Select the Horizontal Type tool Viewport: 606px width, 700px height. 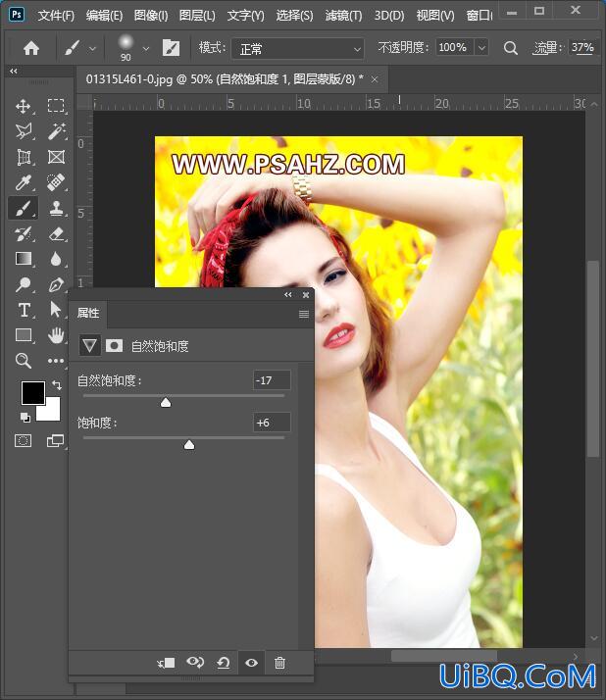[x=24, y=310]
